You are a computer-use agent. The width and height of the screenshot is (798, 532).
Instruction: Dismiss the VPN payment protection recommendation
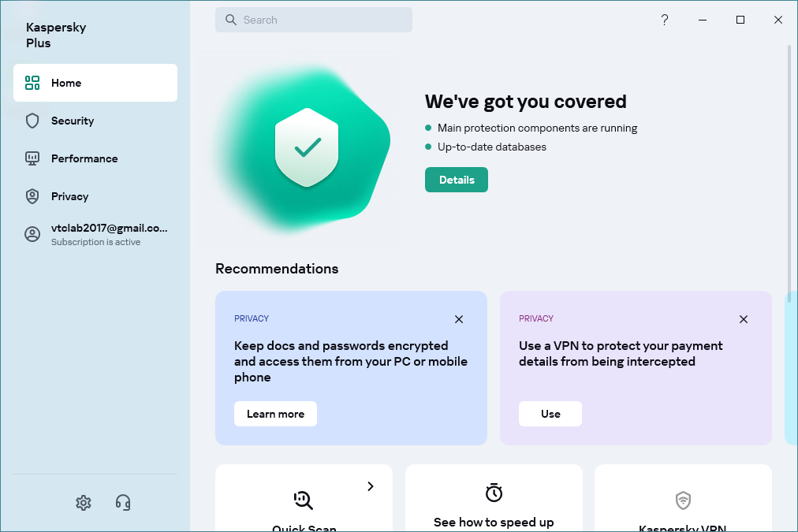(743, 319)
